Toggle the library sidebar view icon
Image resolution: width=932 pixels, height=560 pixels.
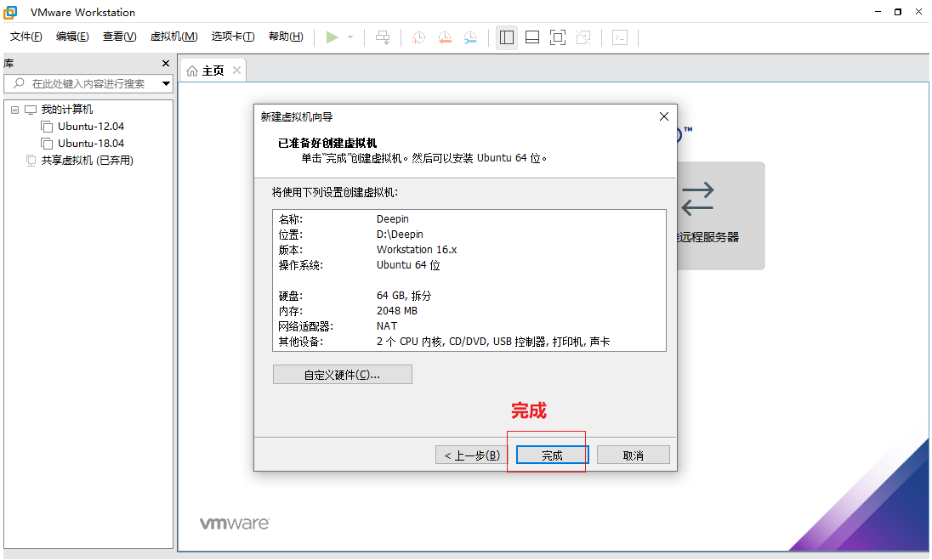tap(507, 37)
